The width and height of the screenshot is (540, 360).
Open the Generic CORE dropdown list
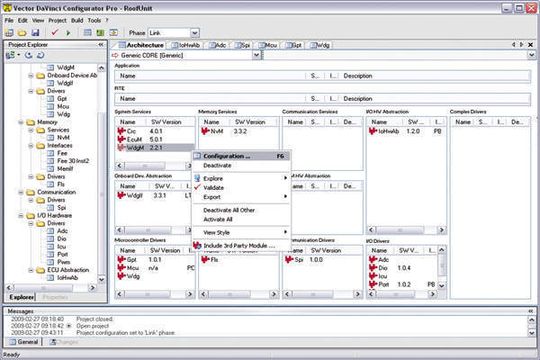[256, 55]
